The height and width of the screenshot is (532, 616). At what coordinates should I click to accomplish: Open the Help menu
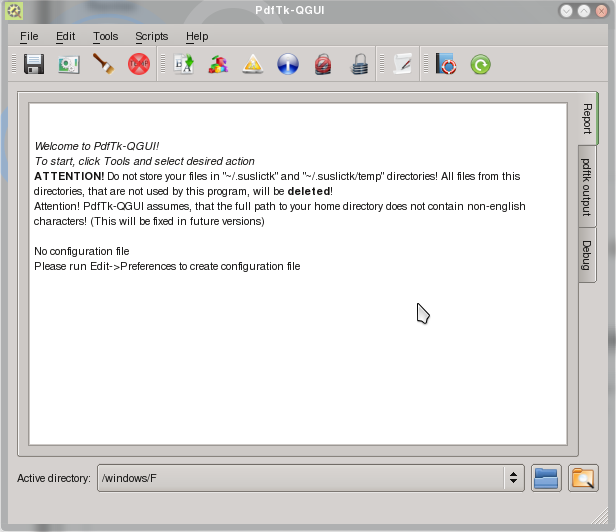click(x=197, y=37)
